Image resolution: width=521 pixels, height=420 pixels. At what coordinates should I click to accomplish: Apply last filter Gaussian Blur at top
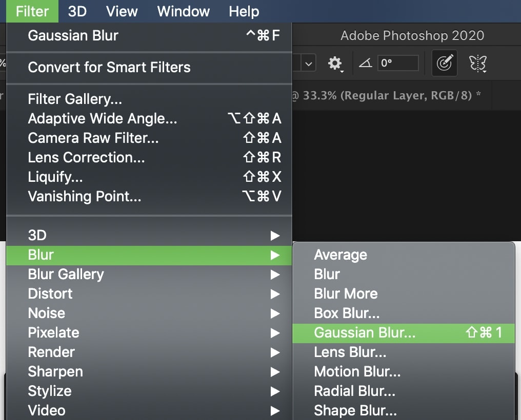coord(149,35)
